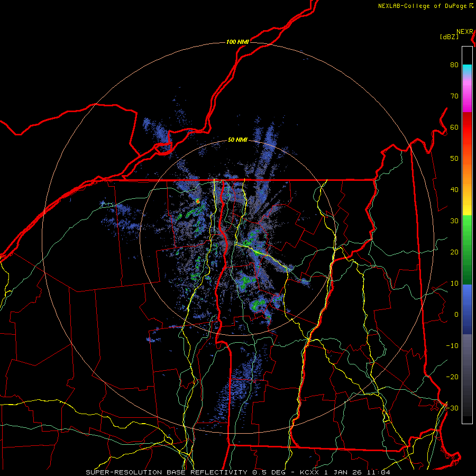Screen dimensions: 476x476
Task: Click the 80 value on the dBZ scale
Action: 454,65
